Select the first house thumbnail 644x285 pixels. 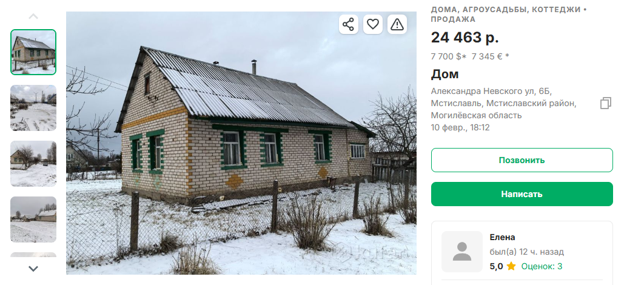tap(33, 52)
